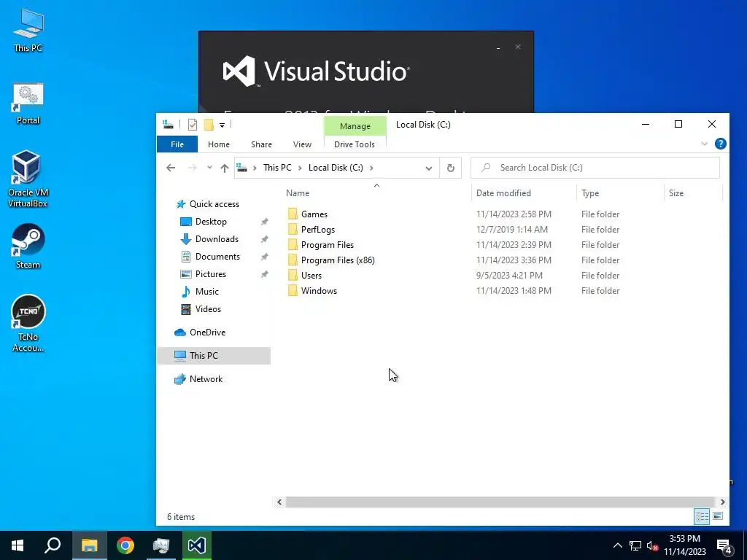Switch to the Share ribbon tab
The height and width of the screenshot is (560, 747).
coord(262,144)
